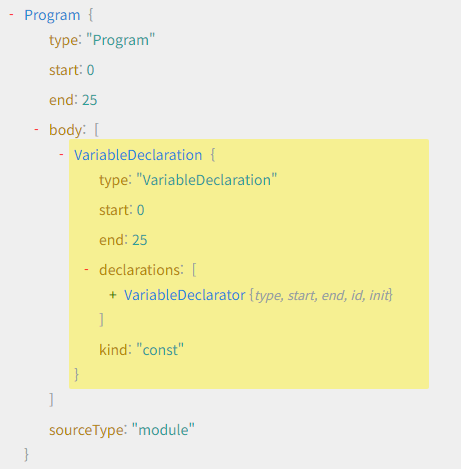Screen dimensions: 461x469
Task: Click VariableDeclaration's start value 0
Action: (x=140, y=210)
